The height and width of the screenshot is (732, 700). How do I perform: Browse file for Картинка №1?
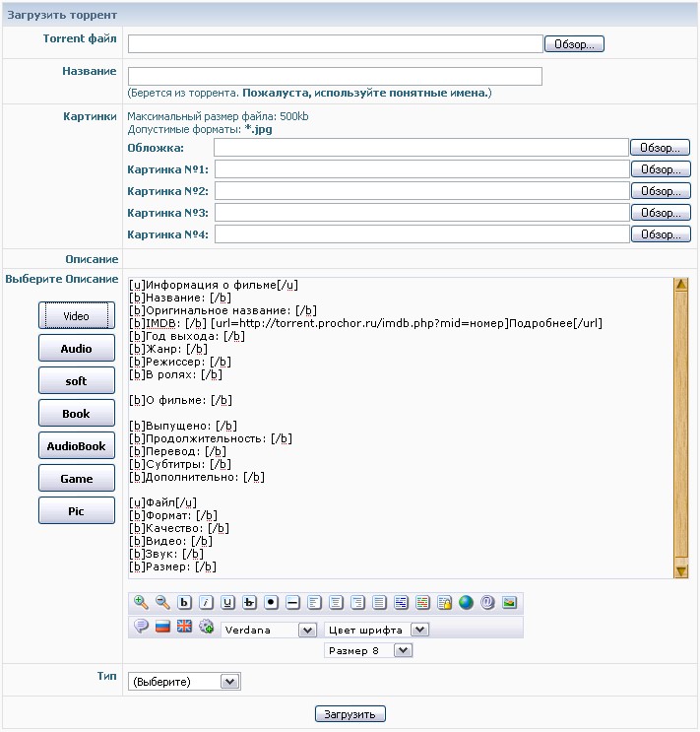[661, 169]
